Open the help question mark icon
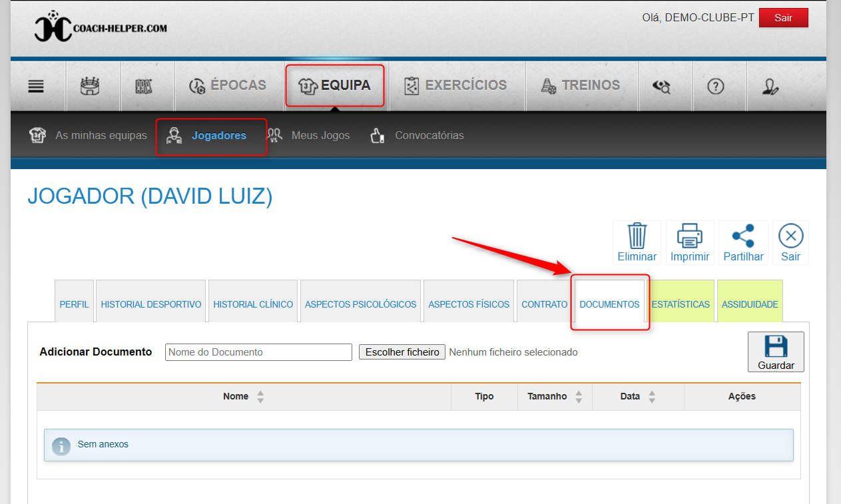This screenshot has width=841, height=504. [x=716, y=86]
